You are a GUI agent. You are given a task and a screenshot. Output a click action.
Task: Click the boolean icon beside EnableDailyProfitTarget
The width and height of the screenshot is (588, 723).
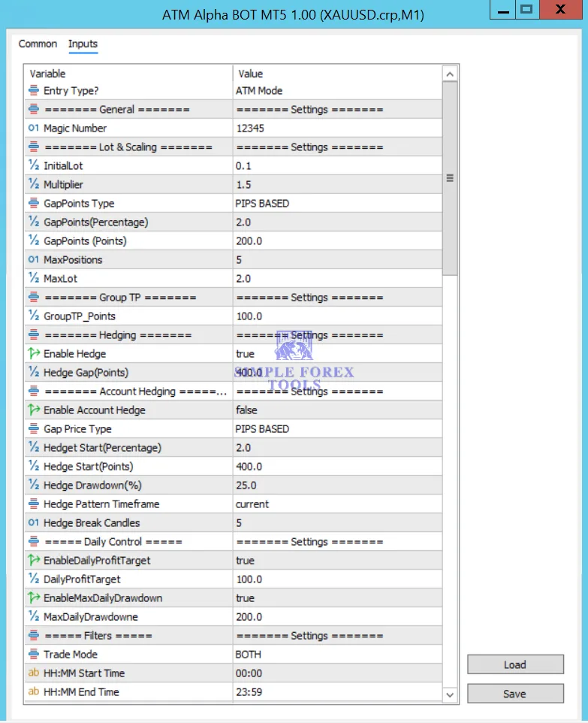pos(34,560)
